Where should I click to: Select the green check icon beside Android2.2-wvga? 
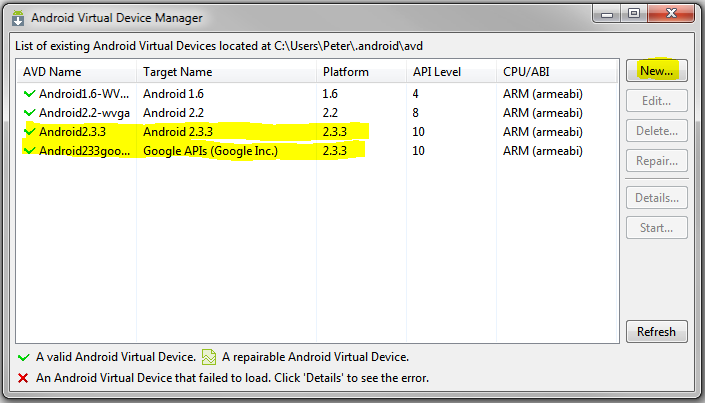point(29,112)
